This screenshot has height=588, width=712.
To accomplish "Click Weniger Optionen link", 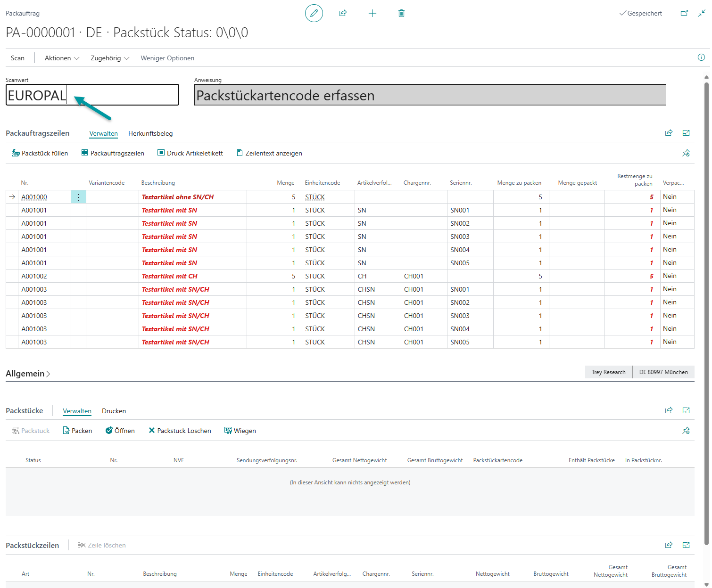I will coord(167,58).
